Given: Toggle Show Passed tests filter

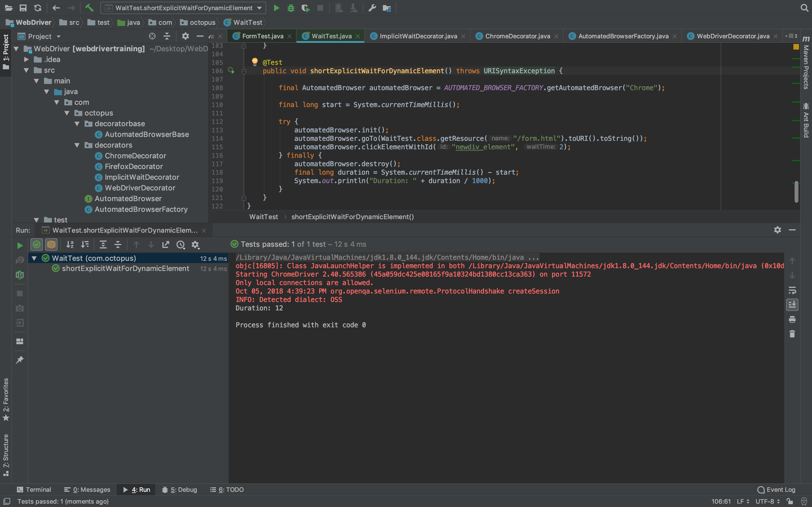Looking at the screenshot, I should click(x=37, y=245).
